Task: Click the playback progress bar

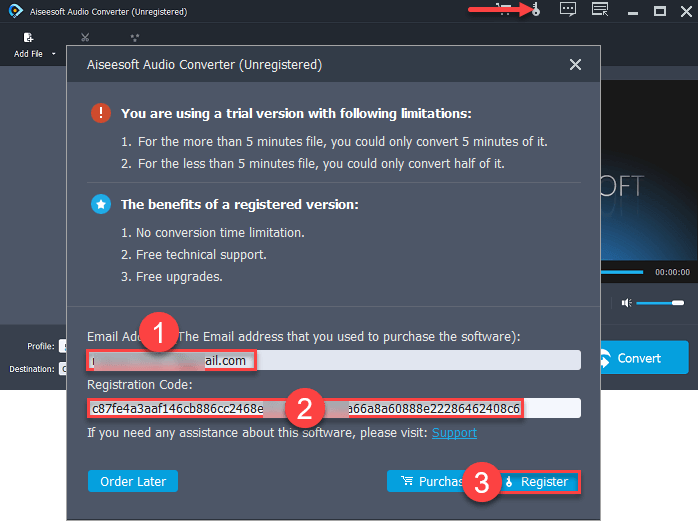Action: 622,272
